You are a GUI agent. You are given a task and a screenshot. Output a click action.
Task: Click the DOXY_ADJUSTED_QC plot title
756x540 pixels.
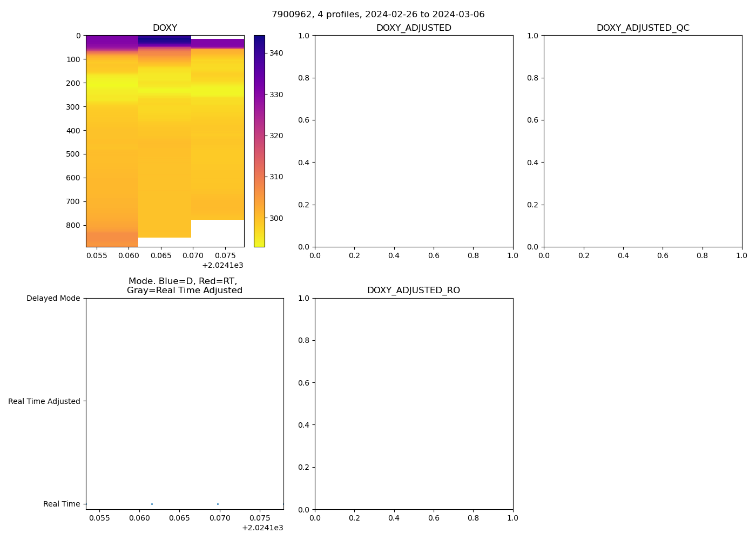tap(643, 28)
